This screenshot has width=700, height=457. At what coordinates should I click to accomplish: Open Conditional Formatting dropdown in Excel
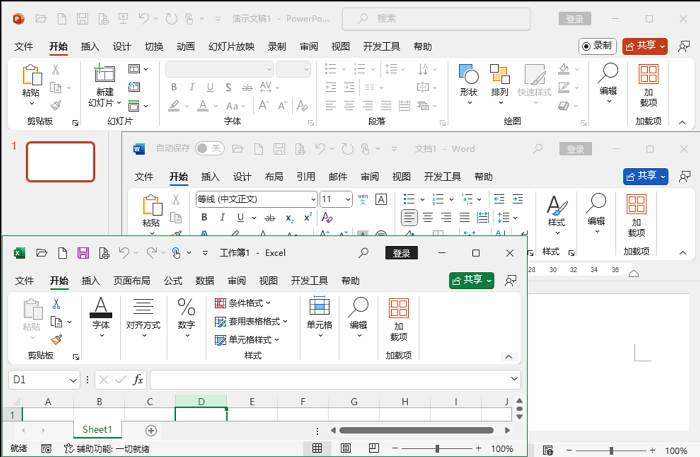coord(243,303)
